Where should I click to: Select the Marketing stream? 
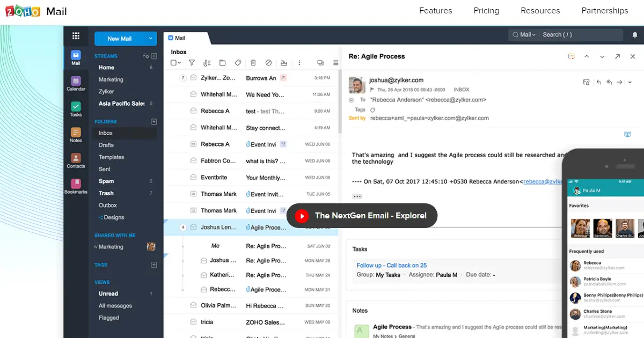pos(111,79)
